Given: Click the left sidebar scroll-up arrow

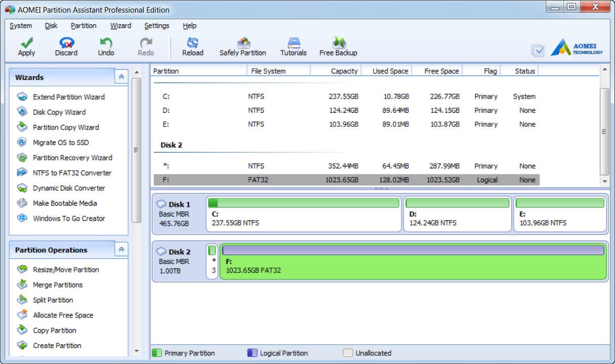Looking at the screenshot, I should (x=136, y=73).
